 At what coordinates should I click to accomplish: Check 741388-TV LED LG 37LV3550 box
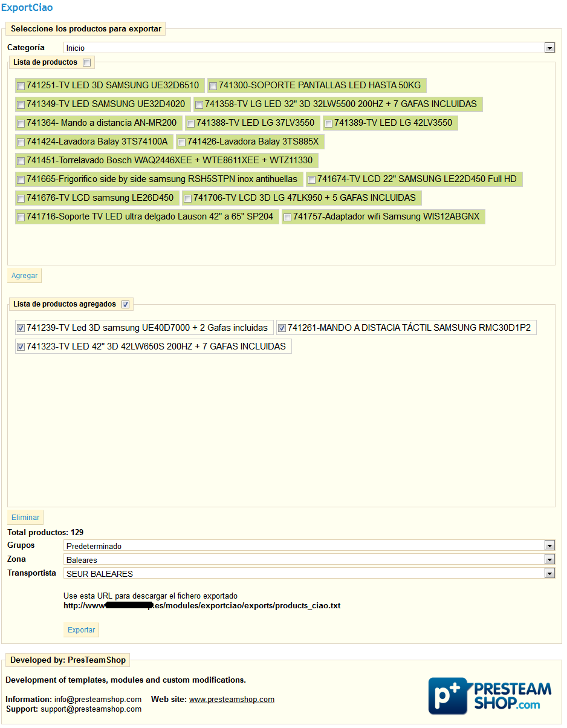(190, 123)
